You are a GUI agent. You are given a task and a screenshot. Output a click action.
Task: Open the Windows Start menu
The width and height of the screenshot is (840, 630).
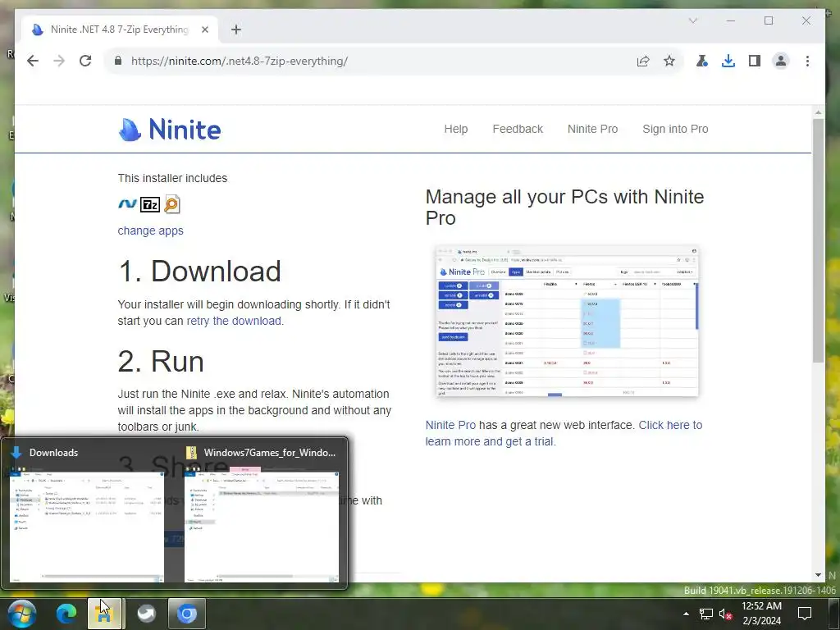click(x=22, y=614)
